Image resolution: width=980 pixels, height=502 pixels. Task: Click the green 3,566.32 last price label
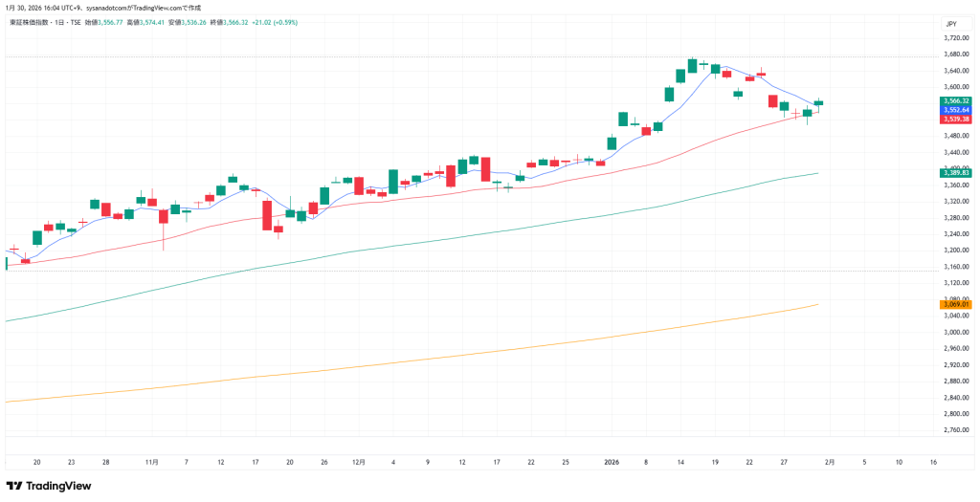point(955,100)
